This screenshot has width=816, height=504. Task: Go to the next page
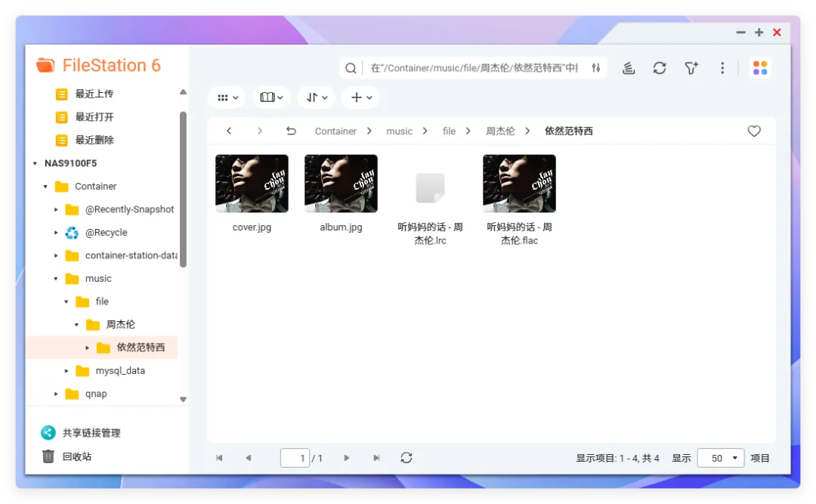click(347, 458)
